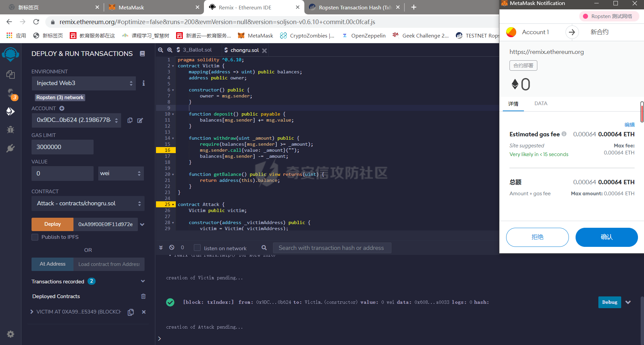This screenshot has height=345, width=644.
Task: Open CryptoZombies bookmark
Action: [307, 36]
